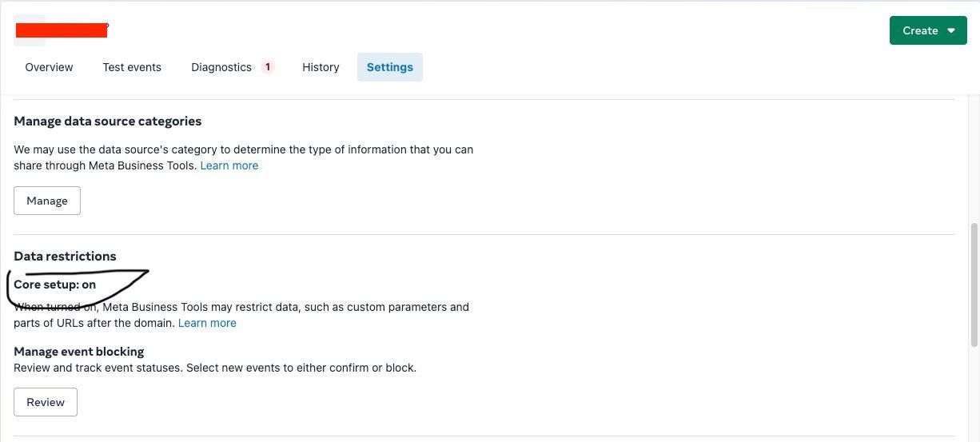Click the red Diagnostics notification badge
The height and width of the screenshot is (442, 980).
click(x=268, y=67)
